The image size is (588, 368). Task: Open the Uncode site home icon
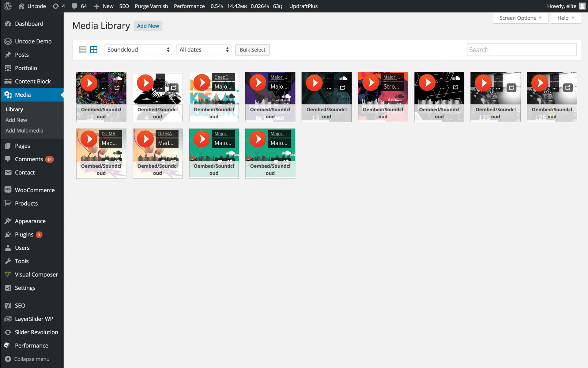[21, 6]
